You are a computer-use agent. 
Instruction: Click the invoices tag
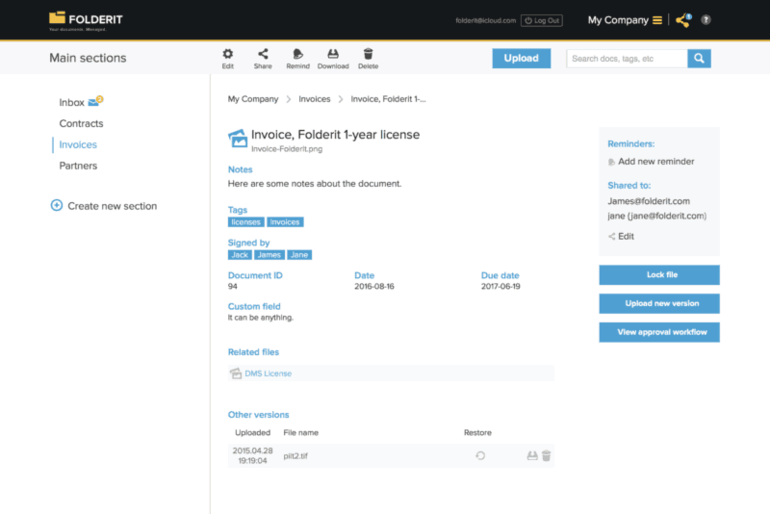285,222
